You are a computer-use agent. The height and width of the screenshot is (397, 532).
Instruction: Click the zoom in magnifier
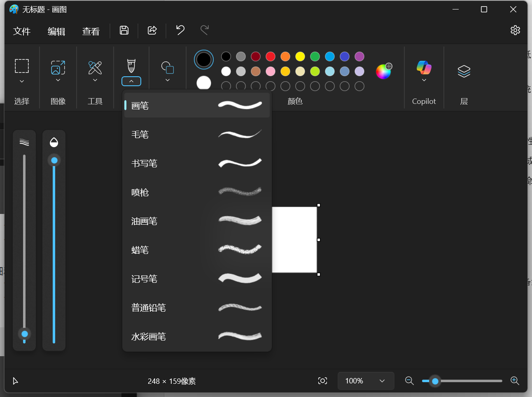point(514,381)
